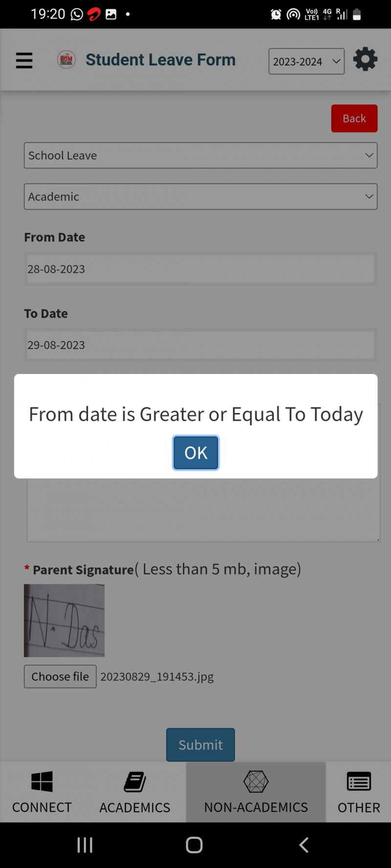Dismiss the alert with OK
Viewport: 391px width, 868px height.
pos(195,453)
